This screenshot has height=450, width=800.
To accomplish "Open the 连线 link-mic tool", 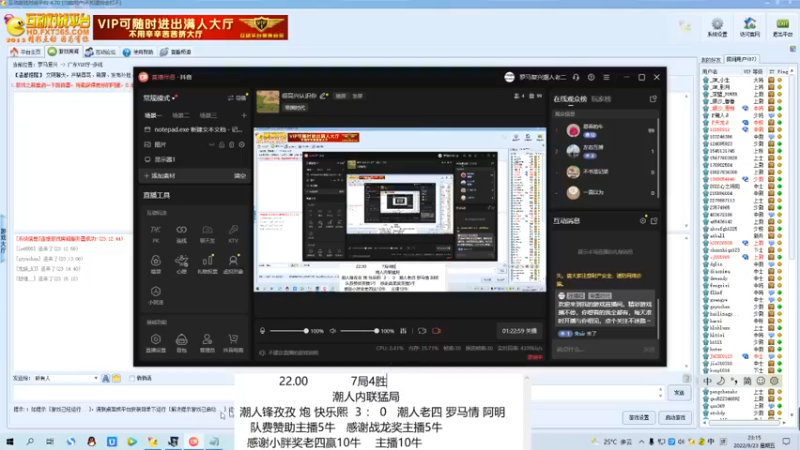I will (181, 233).
